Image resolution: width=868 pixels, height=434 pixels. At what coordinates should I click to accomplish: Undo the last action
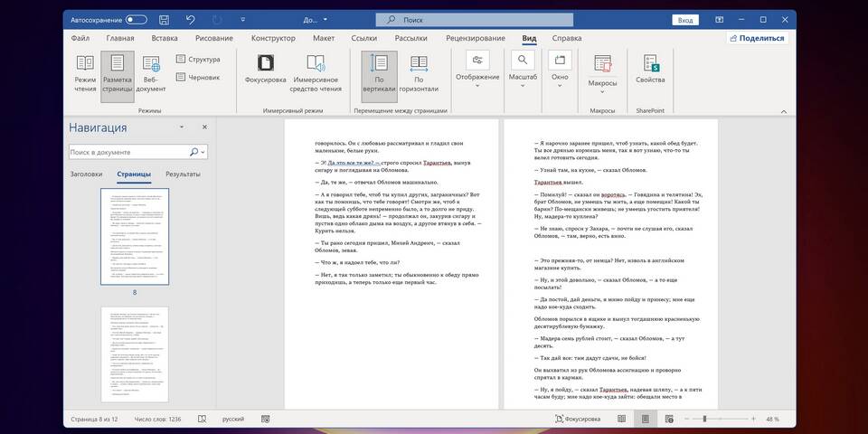190,19
